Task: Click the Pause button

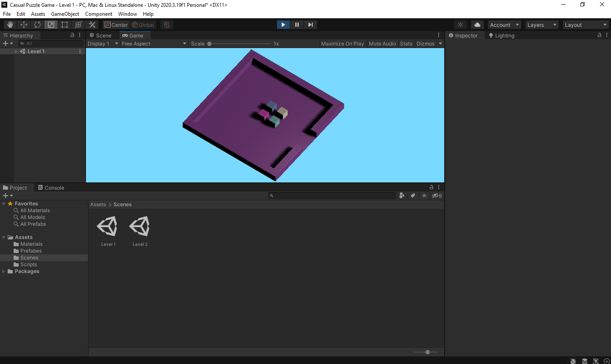Action: [x=297, y=25]
